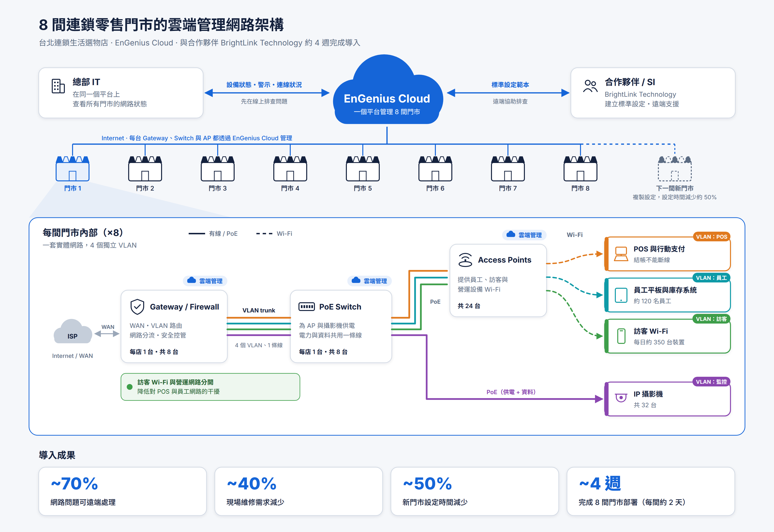Image resolution: width=774 pixels, height=532 pixels.
Task: Click the 一個平台管理 8 間門市 subtitle
Action: pyautogui.click(x=387, y=112)
